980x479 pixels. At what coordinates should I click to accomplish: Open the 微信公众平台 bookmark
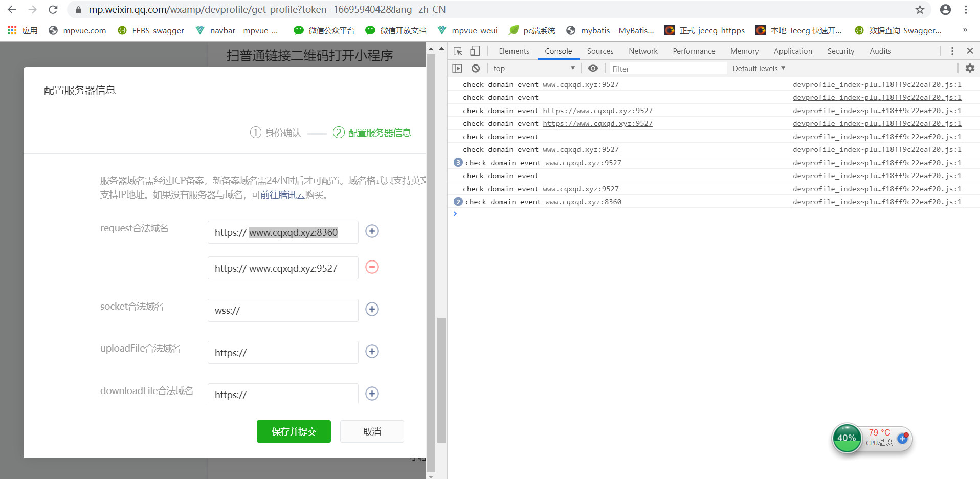coord(324,30)
